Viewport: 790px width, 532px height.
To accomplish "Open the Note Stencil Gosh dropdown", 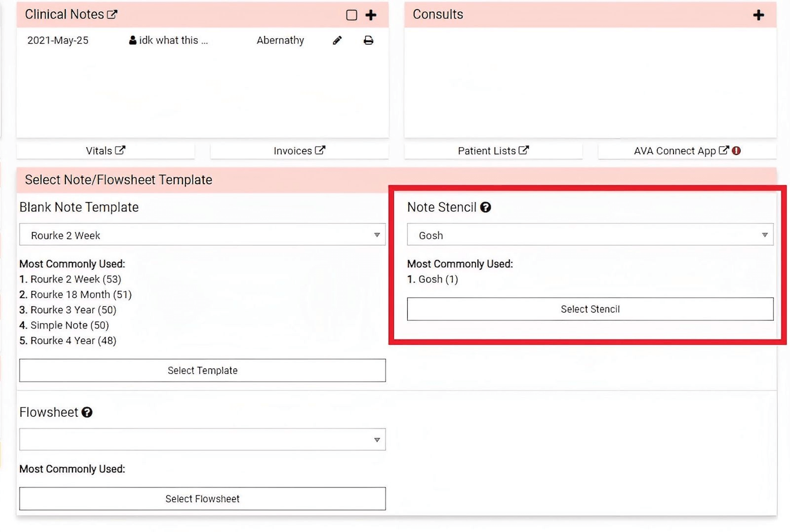I will tap(590, 235).
